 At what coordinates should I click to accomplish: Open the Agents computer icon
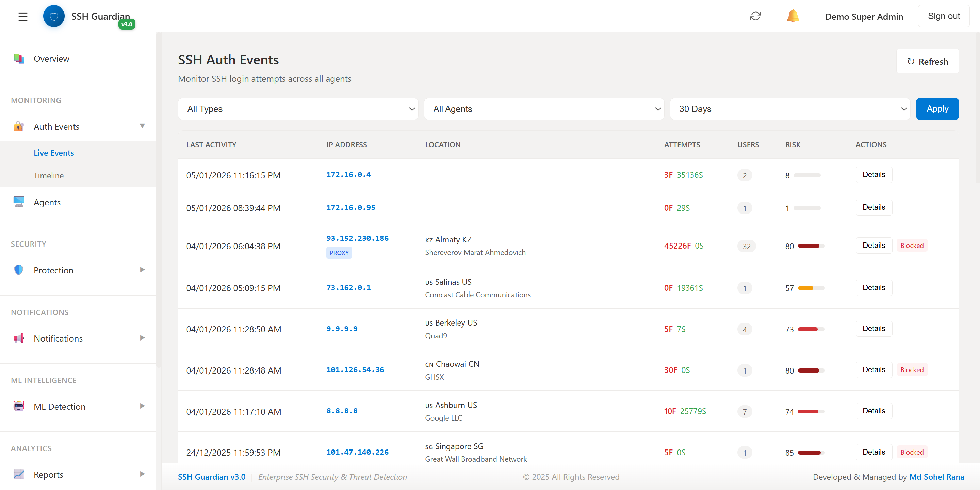[18, 202]
